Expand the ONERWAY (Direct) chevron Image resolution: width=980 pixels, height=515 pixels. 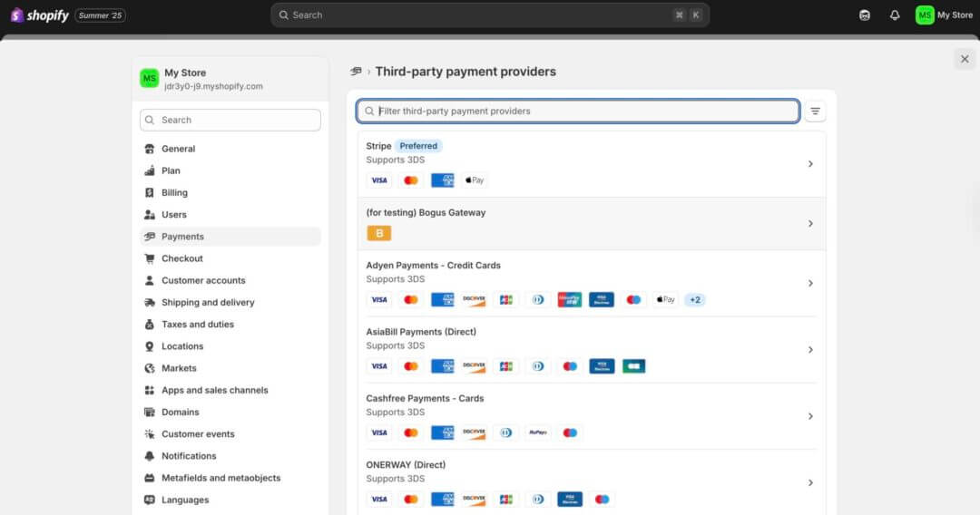coord(810,482)
